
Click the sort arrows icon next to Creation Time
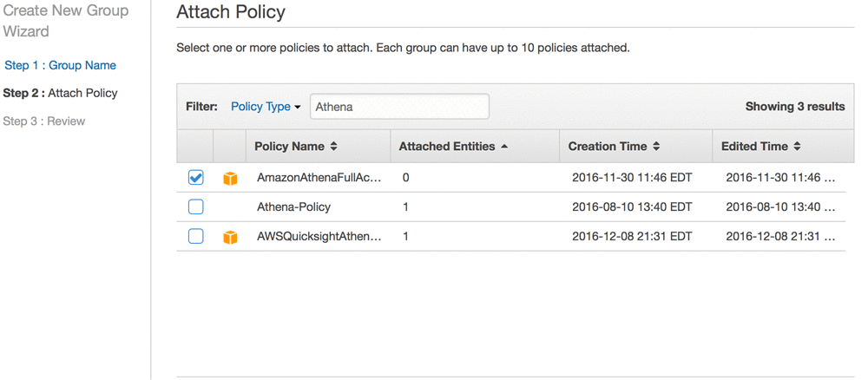pyautogui.click(x=656, y=147)
